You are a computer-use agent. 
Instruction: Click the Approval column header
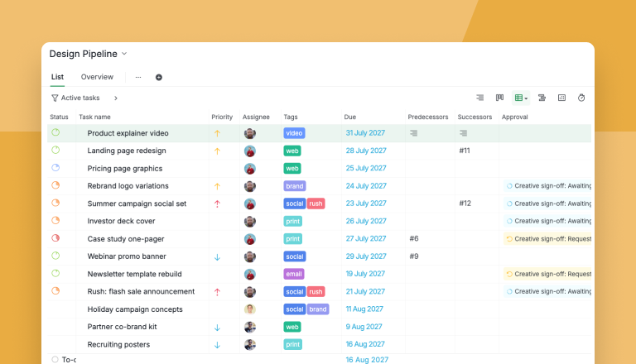515,117
